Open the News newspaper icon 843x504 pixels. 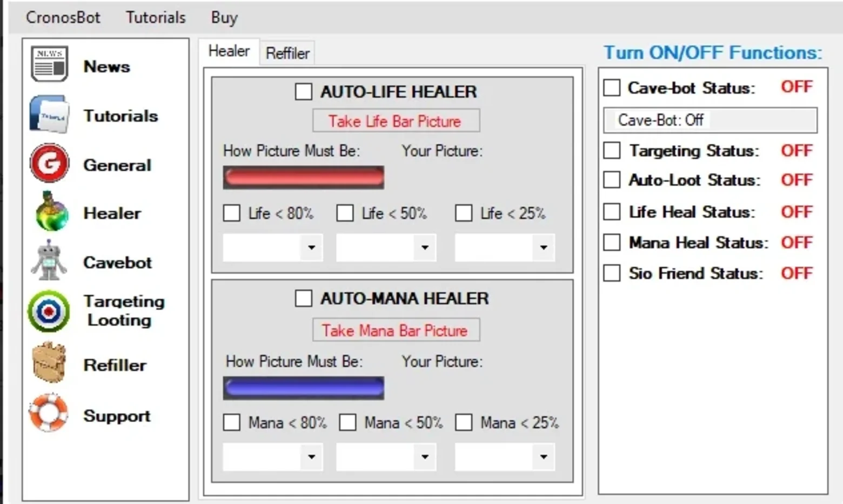[x=49, y=64]
